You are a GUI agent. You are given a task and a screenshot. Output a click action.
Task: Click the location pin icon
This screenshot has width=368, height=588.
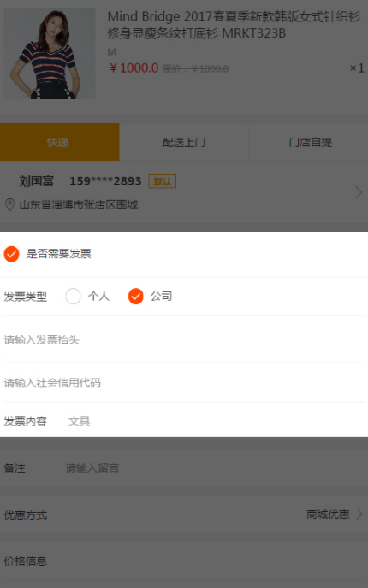[x=9, y=205]
